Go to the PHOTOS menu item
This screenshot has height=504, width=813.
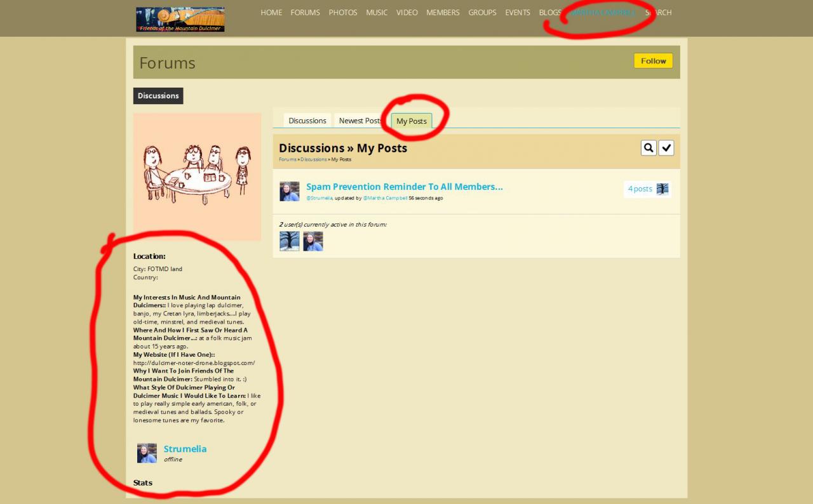[343, 13]
